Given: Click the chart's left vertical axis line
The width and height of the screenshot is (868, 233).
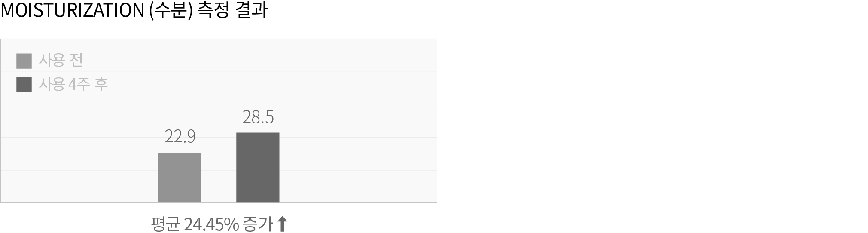Looking at the screenshot, I should tap(1, 120).
